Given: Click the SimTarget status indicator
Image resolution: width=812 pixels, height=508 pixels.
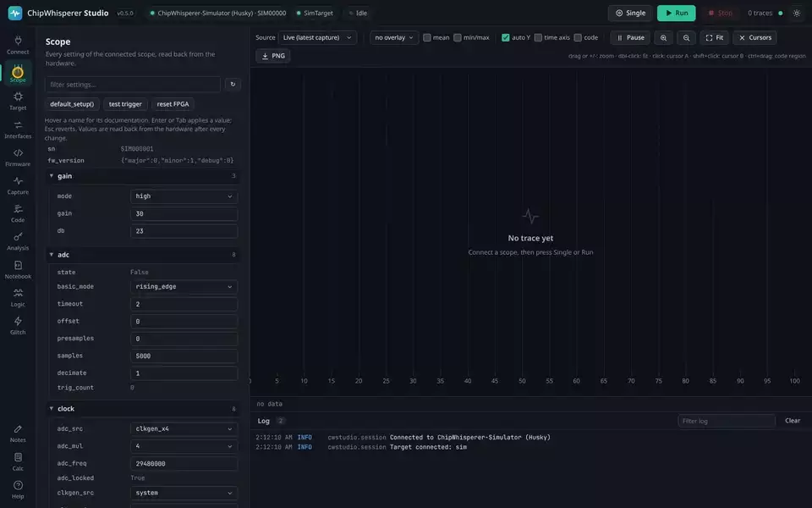Looking at the screenshot, I should pos(315,13).
